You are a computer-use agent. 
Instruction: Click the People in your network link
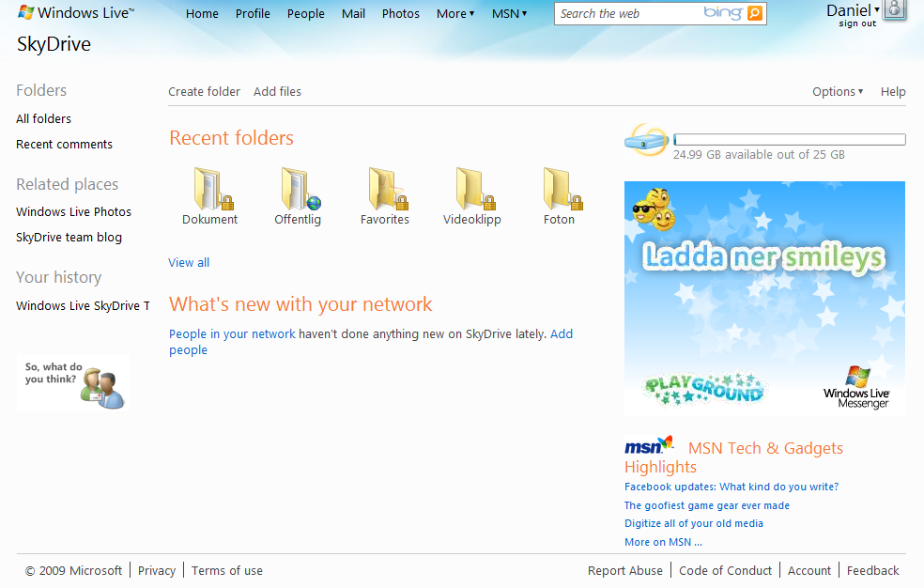tap(232, 333)
